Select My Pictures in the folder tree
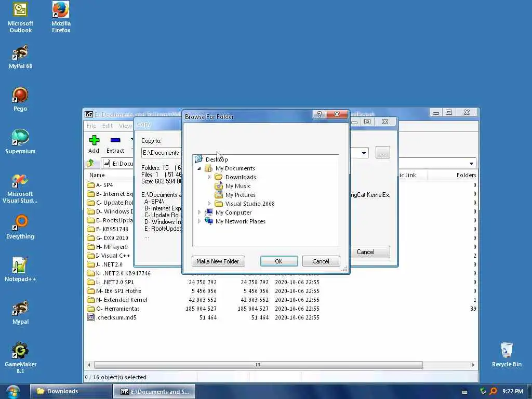This screenshot has width=532, height=399. 240,195
